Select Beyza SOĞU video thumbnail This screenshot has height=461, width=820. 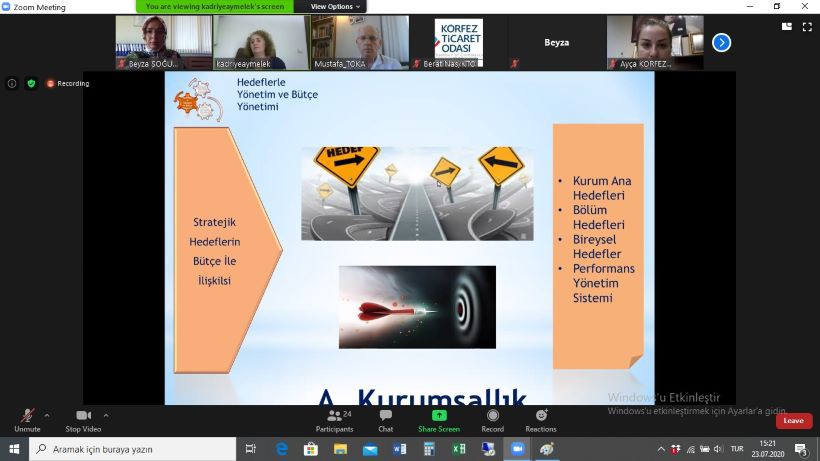pos(164,42)
